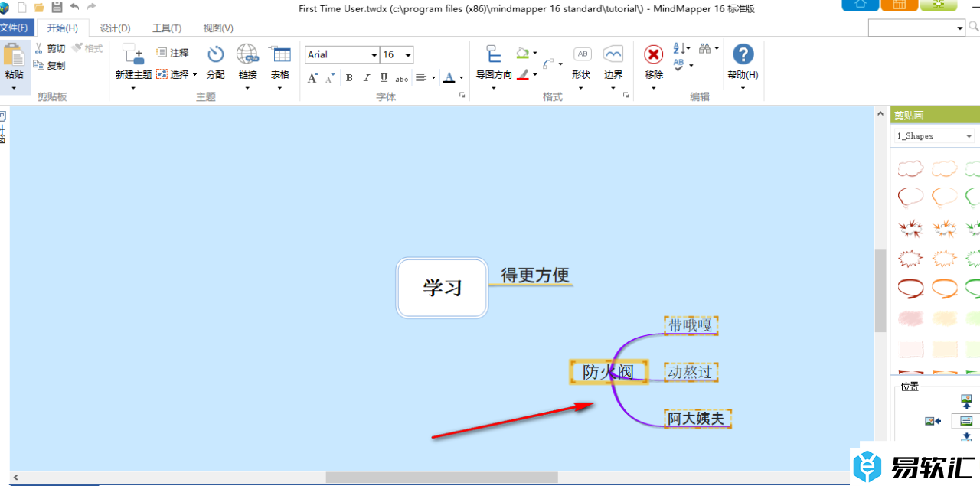
Task: Open the font color dropdown arrow
Action: tap(461, 78)
